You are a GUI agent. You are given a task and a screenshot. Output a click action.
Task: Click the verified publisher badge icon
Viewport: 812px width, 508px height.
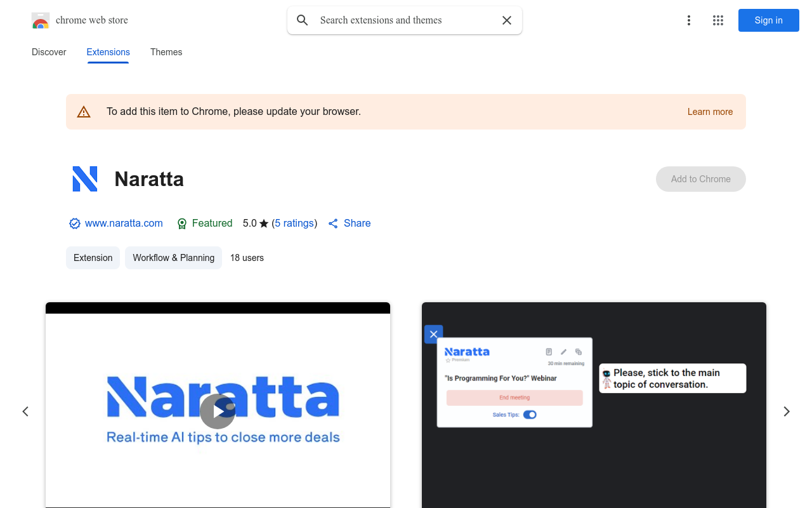[75, 224]
